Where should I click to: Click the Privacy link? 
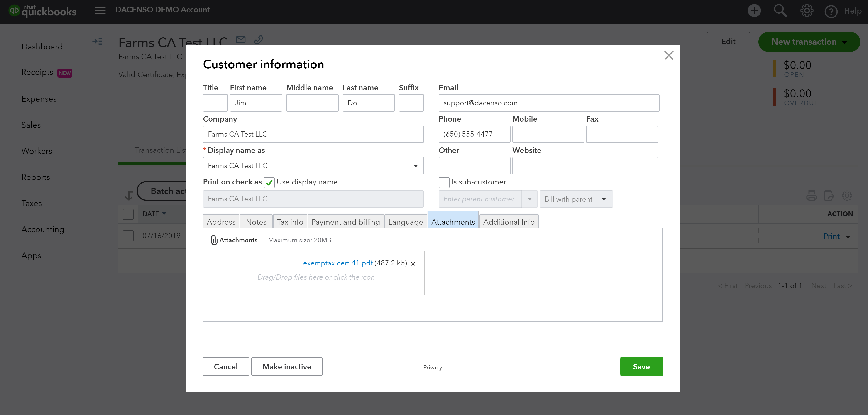pos(433,368)
